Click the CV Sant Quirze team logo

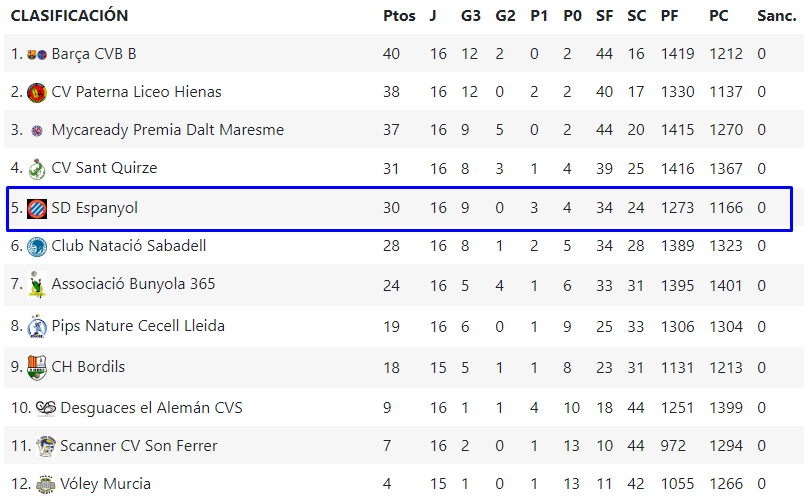[37, 169]
